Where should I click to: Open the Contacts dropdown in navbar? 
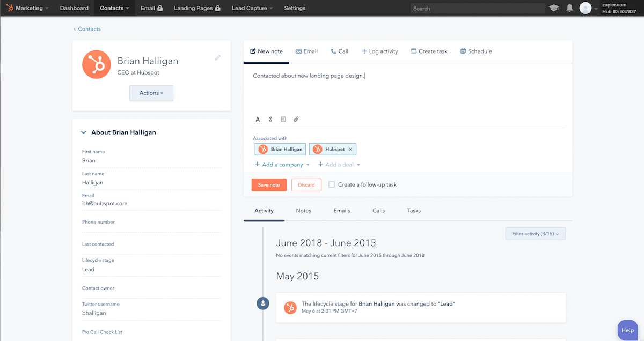tap(115, 8)
